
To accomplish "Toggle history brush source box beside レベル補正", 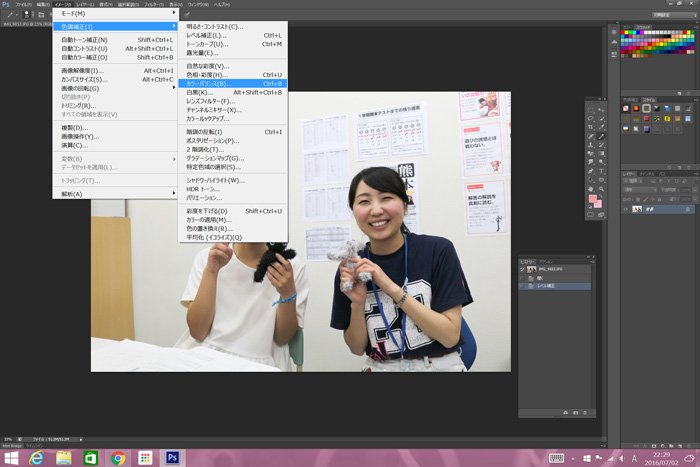I will 523,286.
